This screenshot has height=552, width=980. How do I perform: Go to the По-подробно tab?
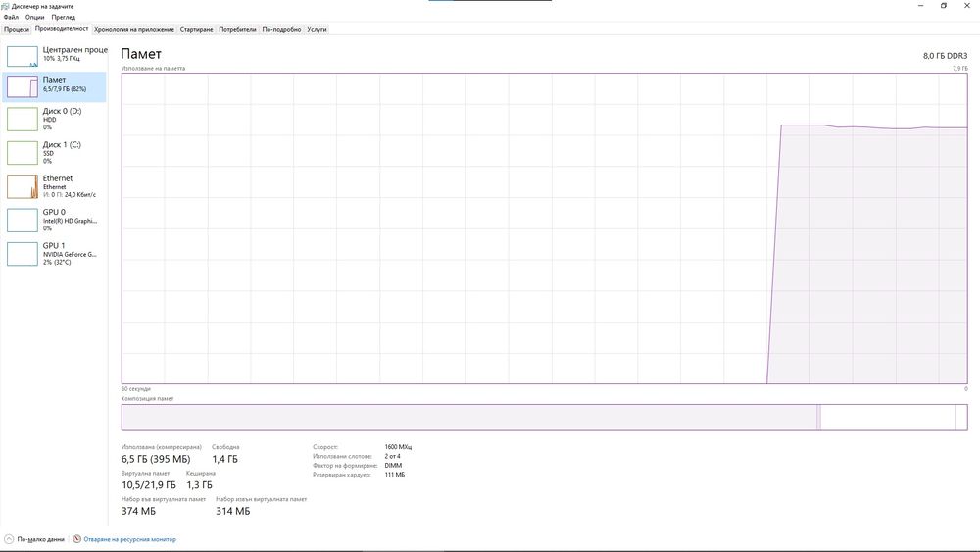[281, 29]
